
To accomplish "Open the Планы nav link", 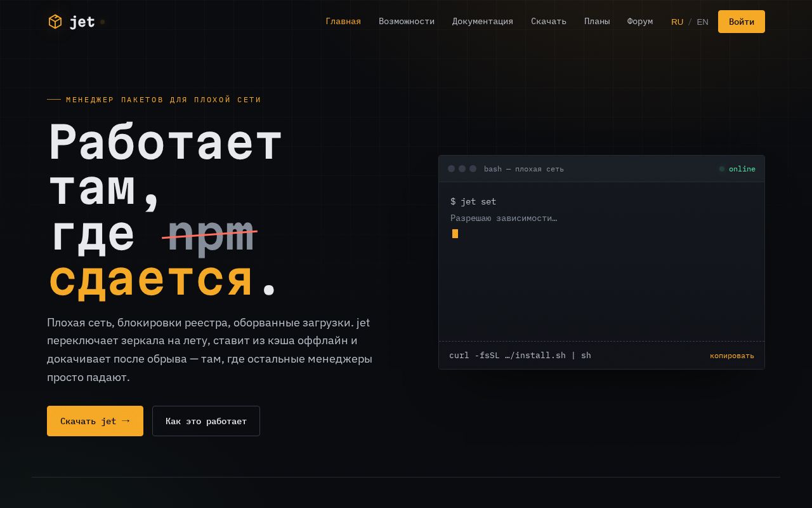I will [597, 22].
